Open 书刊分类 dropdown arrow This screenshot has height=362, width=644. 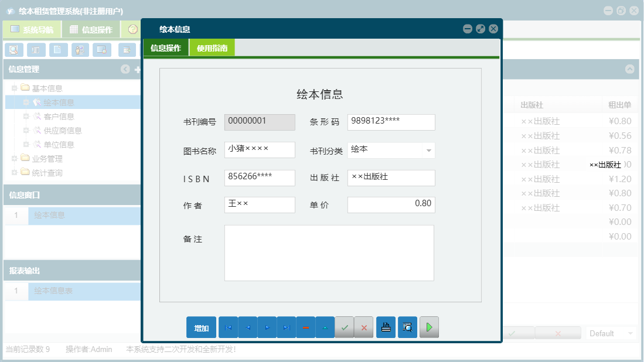(429, 151)
